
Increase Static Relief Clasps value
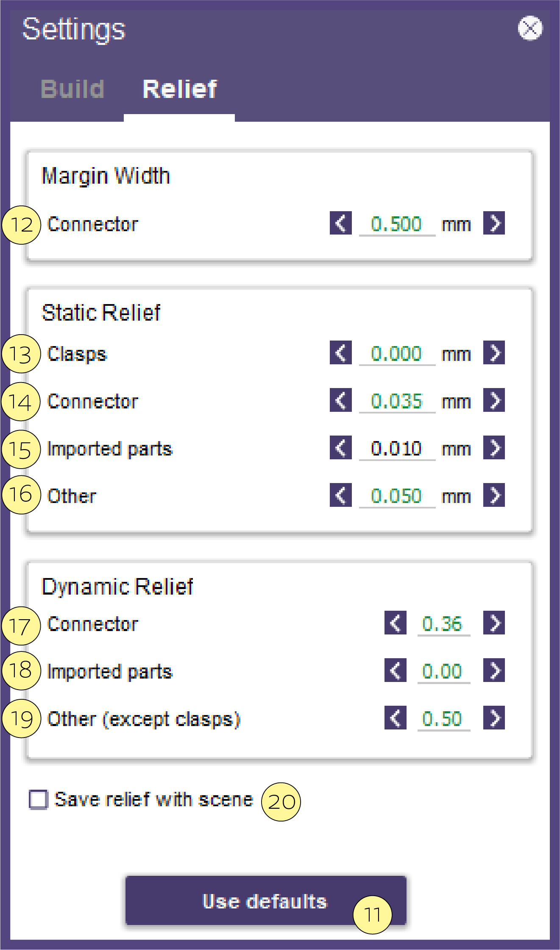(x=494, y=352)
